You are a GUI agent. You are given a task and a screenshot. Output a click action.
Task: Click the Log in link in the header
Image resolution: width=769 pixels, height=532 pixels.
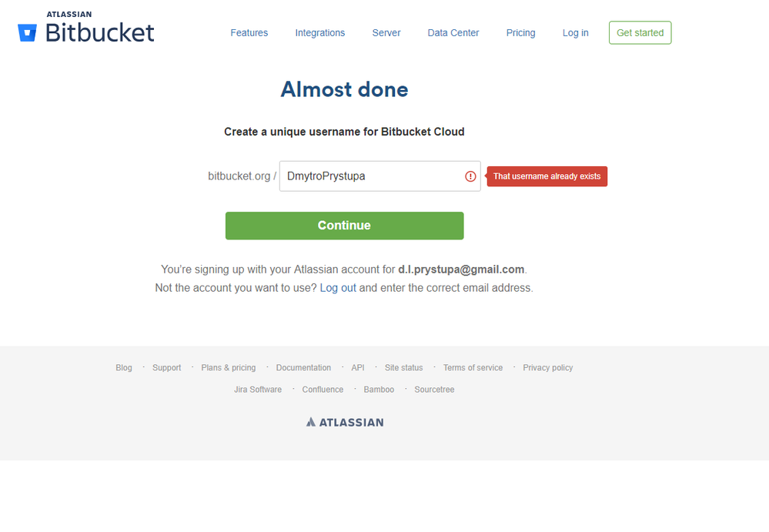point(575,33)
